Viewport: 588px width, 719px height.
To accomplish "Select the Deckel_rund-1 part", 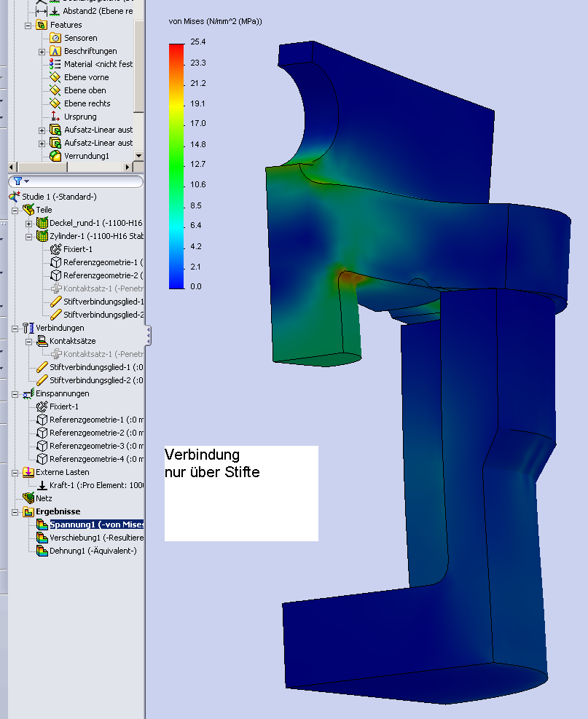I will point(96,223).
